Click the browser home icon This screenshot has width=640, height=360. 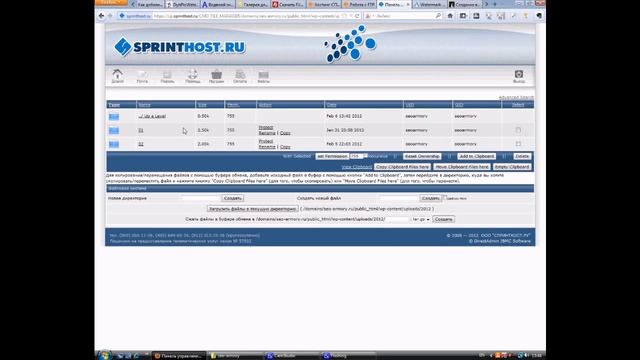pos(450,16)
